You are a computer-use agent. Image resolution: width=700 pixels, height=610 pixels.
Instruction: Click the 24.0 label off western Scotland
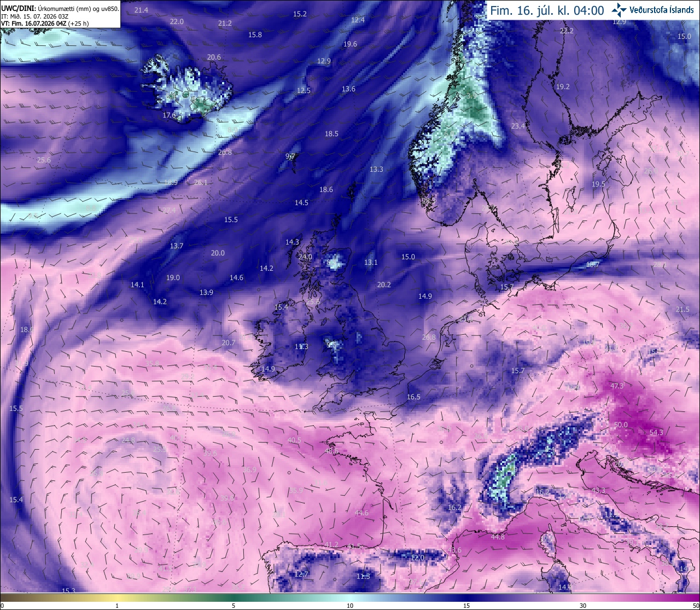[305, 257]
